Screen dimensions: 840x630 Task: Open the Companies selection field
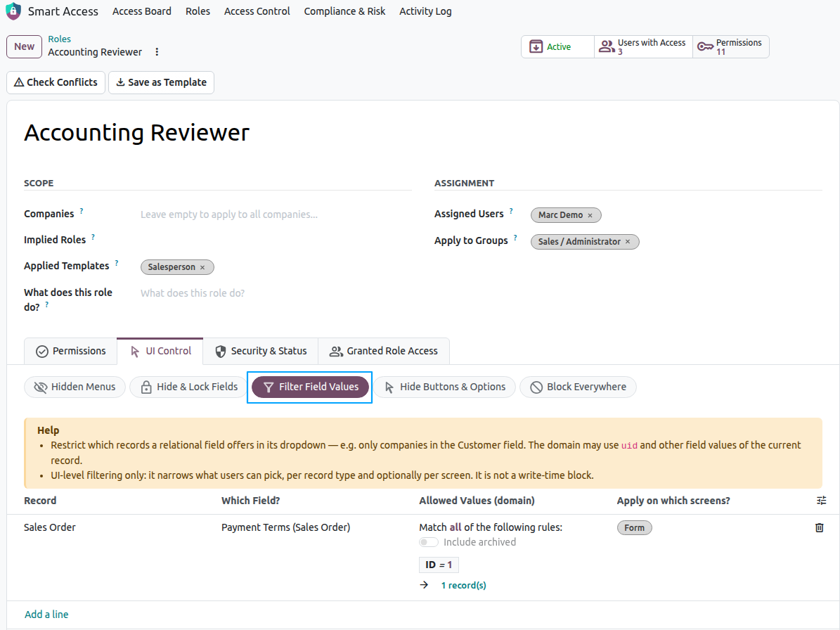click(x=276, y=214)
